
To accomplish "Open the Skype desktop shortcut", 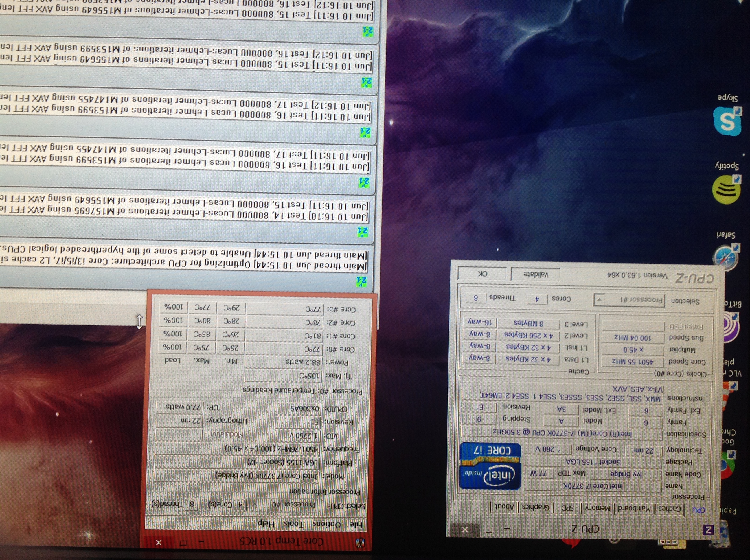I will click(728, 121).
